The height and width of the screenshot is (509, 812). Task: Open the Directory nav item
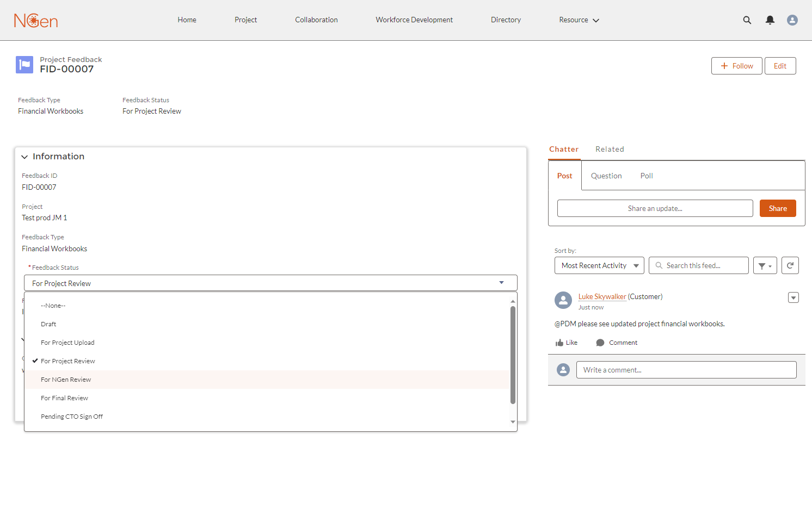click(506, 20)
